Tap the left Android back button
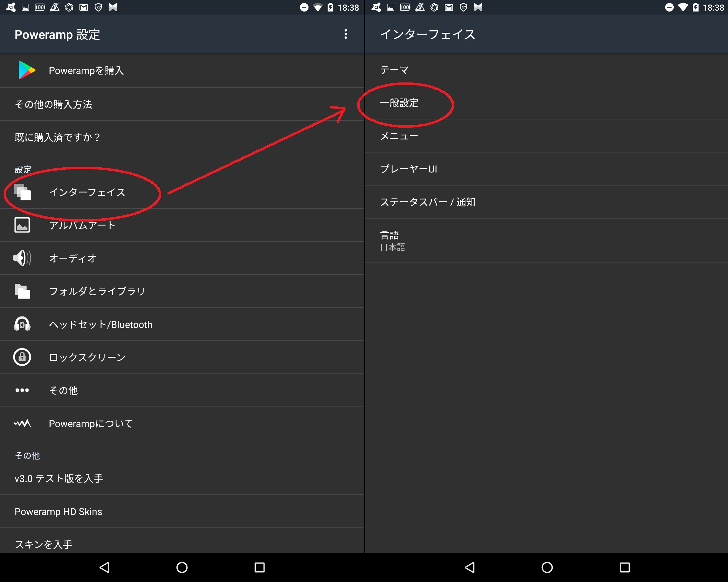The width and height of the screenshot is (728, 582). point(105,567)
